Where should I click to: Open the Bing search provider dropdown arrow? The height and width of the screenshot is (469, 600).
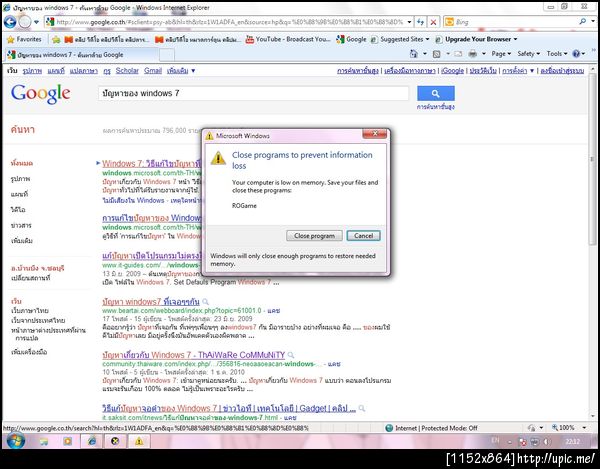tap(592, 22)
